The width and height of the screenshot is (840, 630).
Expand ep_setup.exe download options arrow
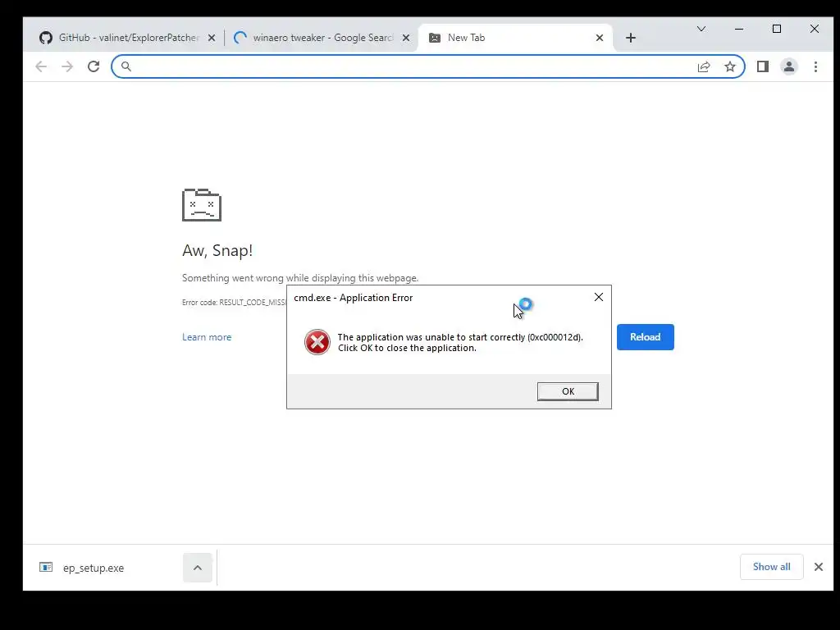pos(198,568)
